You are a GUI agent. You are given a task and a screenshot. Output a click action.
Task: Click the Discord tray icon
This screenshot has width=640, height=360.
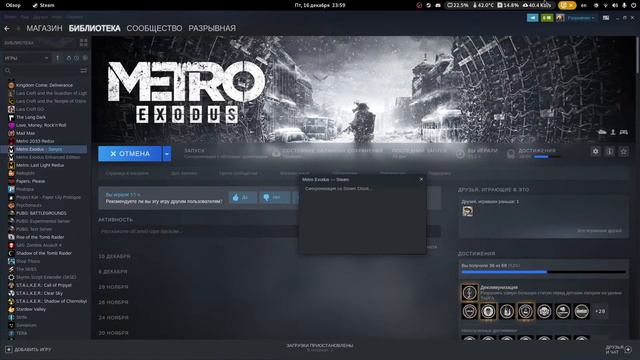coord(438,5)
